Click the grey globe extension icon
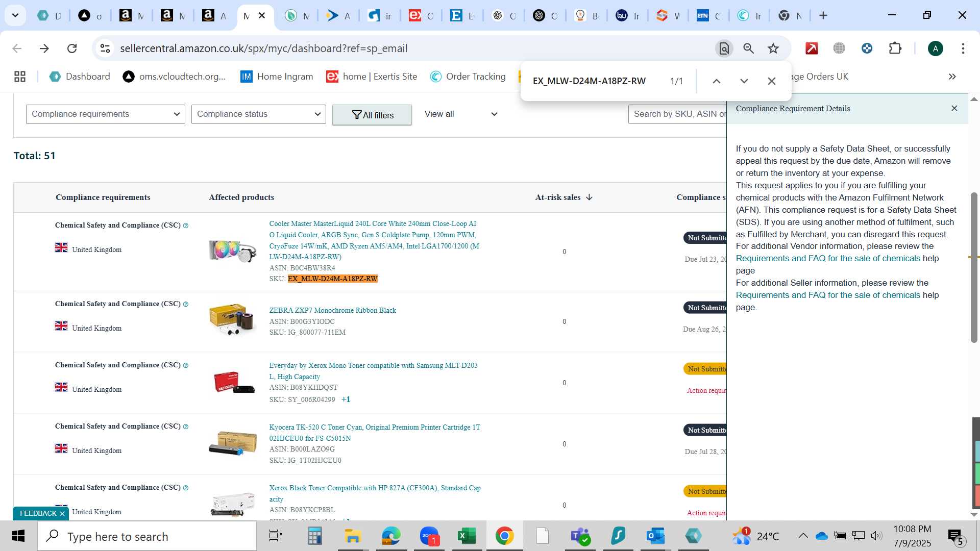 click(x=839, y=48)
